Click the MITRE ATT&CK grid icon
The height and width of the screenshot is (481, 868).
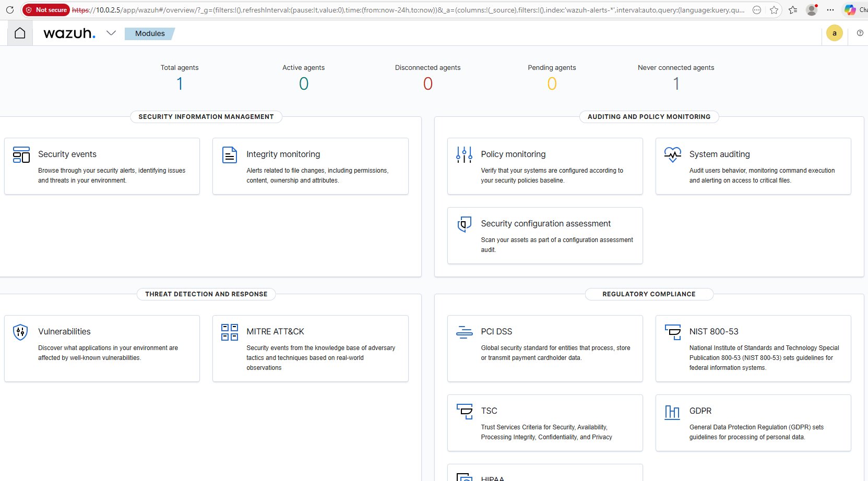230,332
